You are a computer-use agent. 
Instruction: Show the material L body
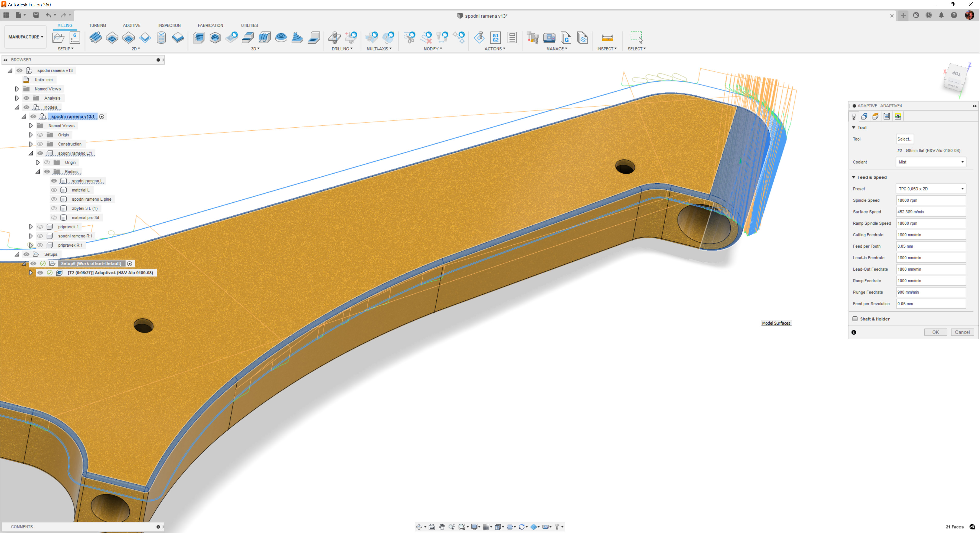54,190
